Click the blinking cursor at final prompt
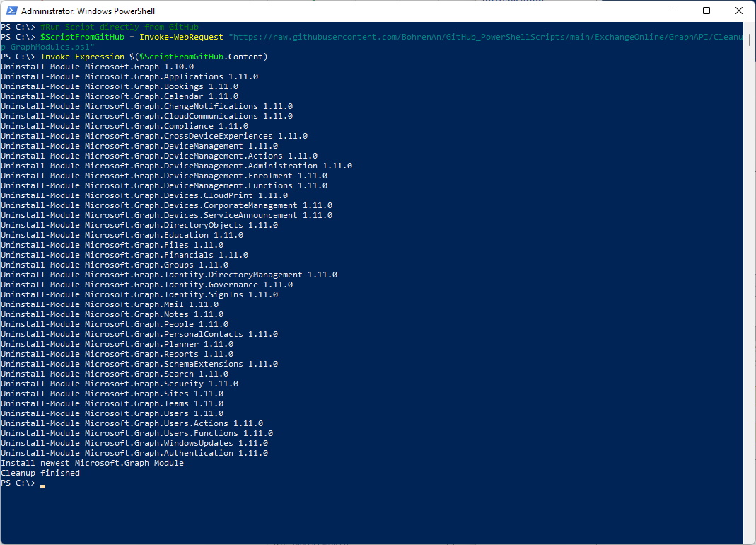 tap(43, 486)
